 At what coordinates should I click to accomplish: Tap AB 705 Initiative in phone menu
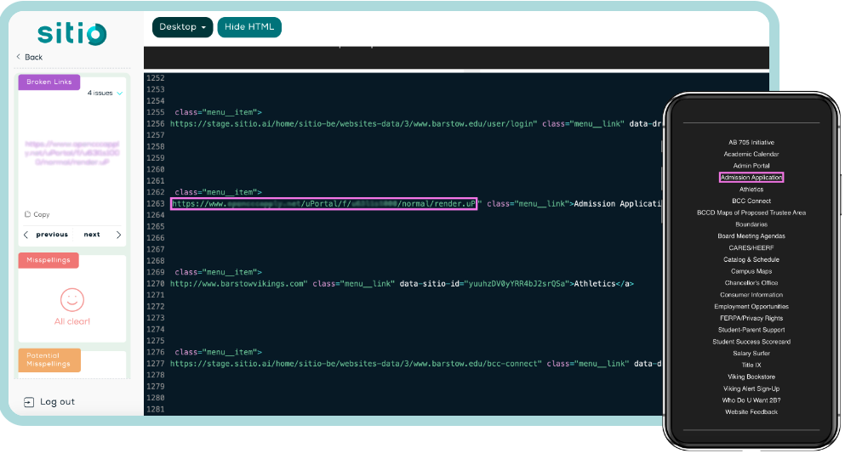pos(751,143)
